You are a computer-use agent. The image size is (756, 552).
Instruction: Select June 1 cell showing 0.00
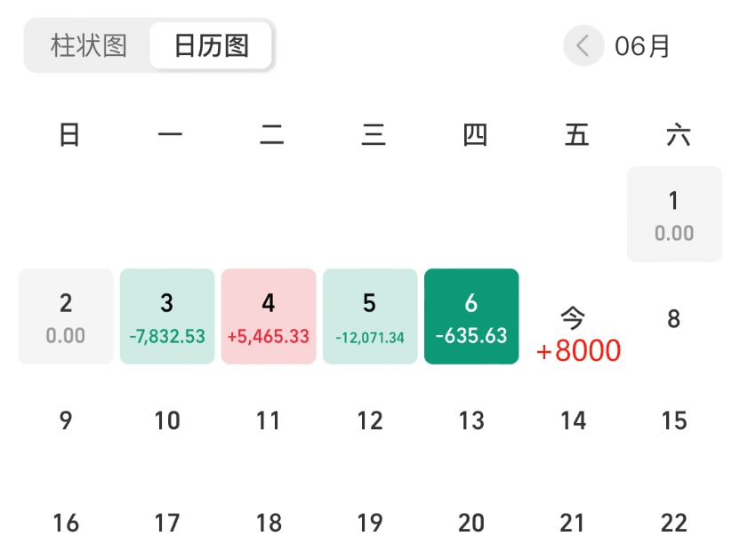click(674, 214)
